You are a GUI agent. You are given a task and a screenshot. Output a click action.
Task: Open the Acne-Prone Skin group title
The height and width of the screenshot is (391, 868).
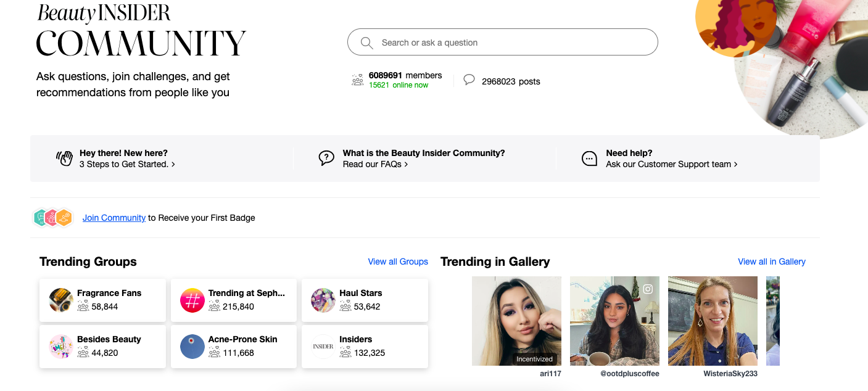click(x=243, y=339)
